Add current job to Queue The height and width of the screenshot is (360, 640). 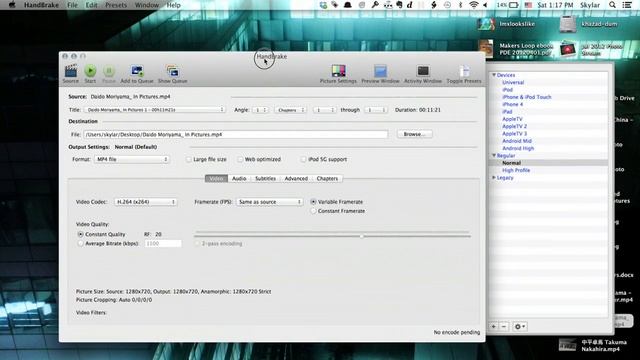pos(137,74)
